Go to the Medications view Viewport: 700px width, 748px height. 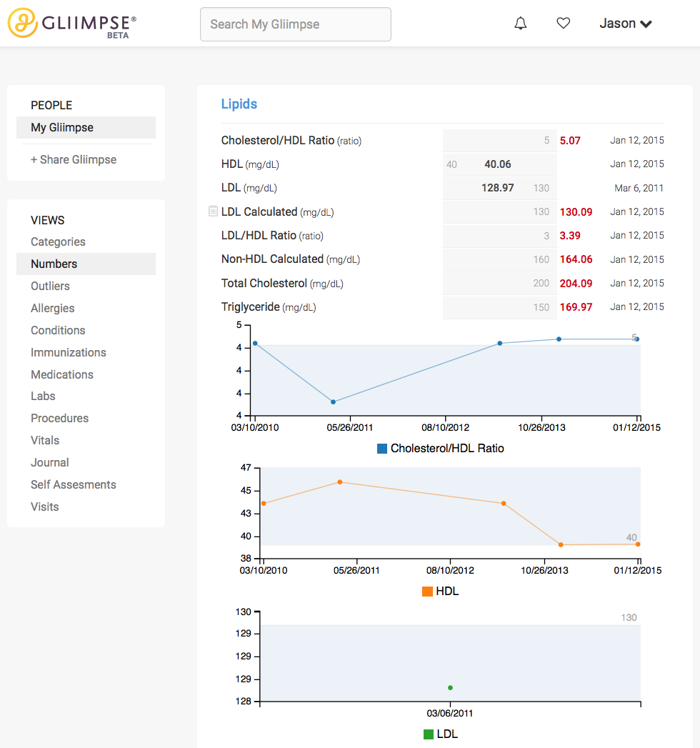(62, 374)
